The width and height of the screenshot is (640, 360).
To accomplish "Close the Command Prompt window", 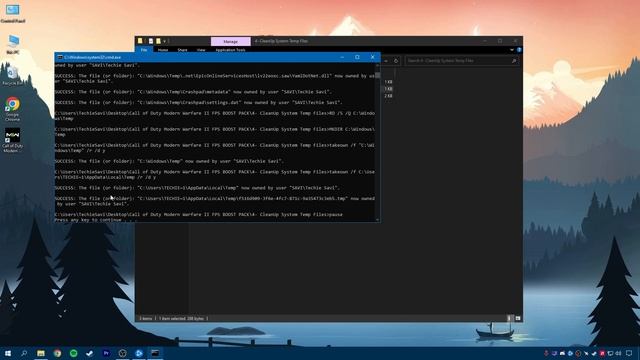I will [372, 57].
